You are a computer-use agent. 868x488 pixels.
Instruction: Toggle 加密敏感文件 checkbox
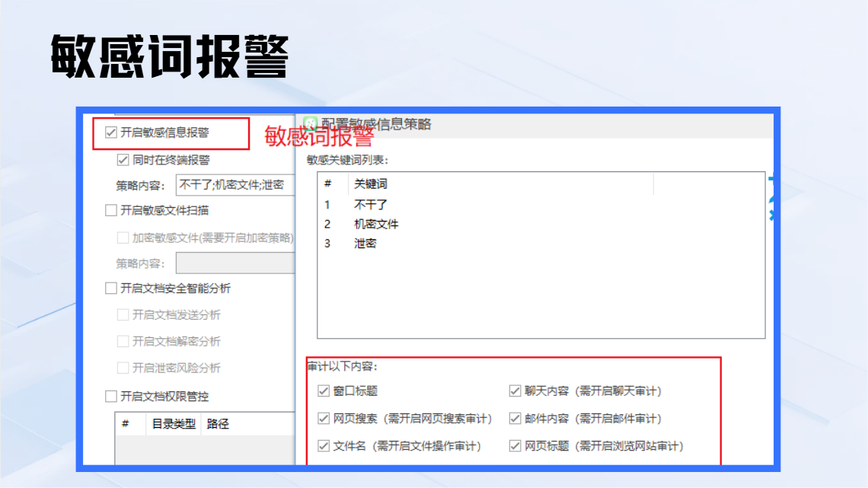click(x=123, y=238)
